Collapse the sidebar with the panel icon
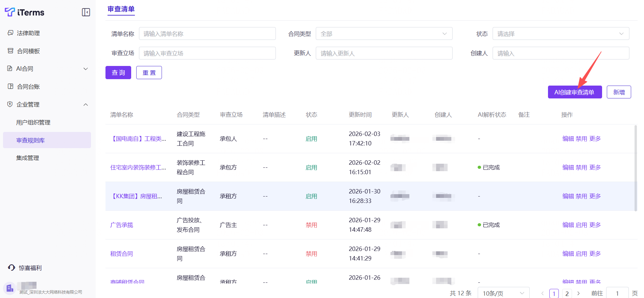 point(86,13)
